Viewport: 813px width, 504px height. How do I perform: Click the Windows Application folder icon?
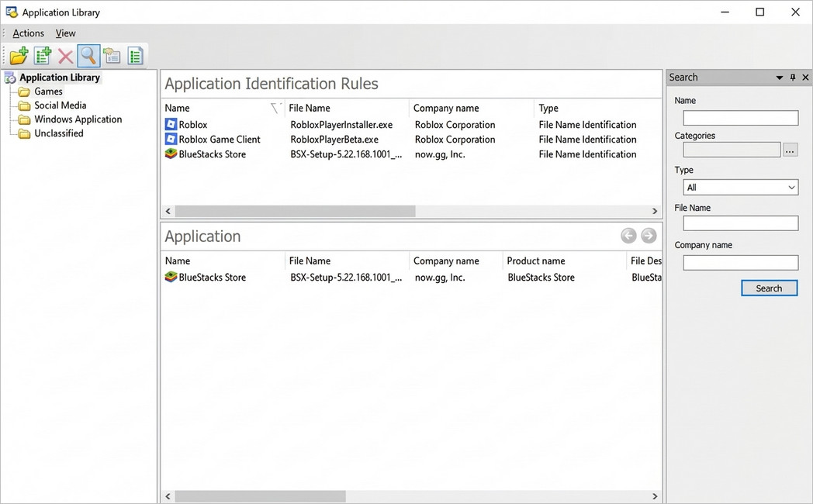[x=24, y=119]
